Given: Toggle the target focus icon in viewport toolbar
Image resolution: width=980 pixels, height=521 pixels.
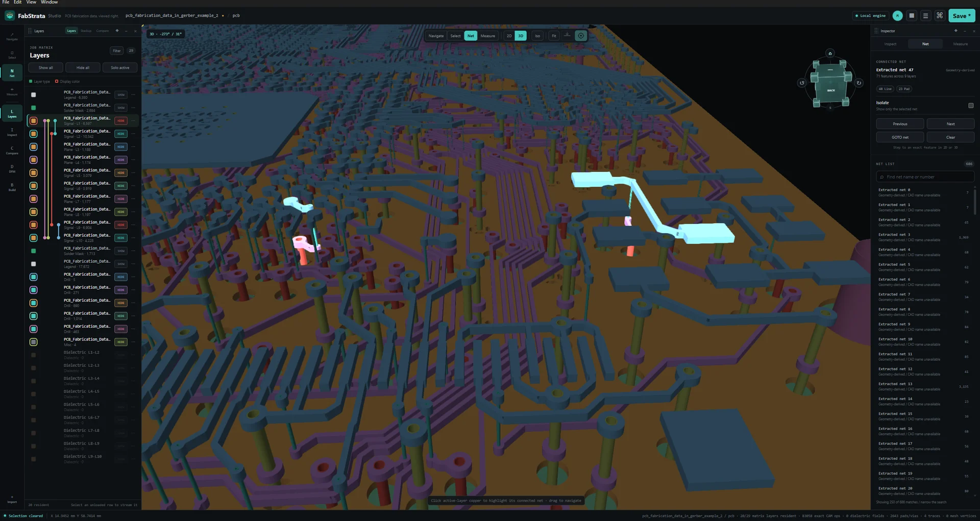Looking at the screenshot, I should [x=581, y=36].
